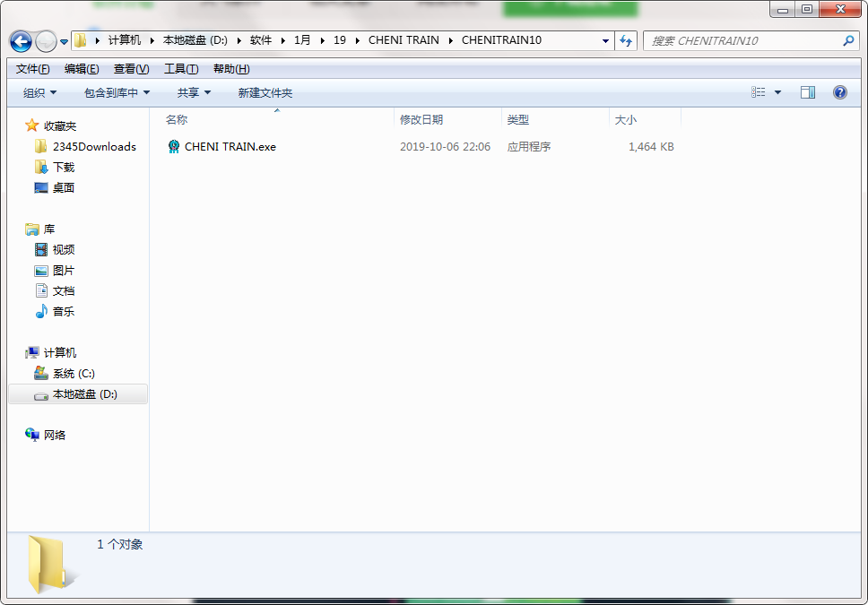This screenshot has width=868, height=605.
Task: Select 系统 (C:) drive
Action: (x=73, y=374)
